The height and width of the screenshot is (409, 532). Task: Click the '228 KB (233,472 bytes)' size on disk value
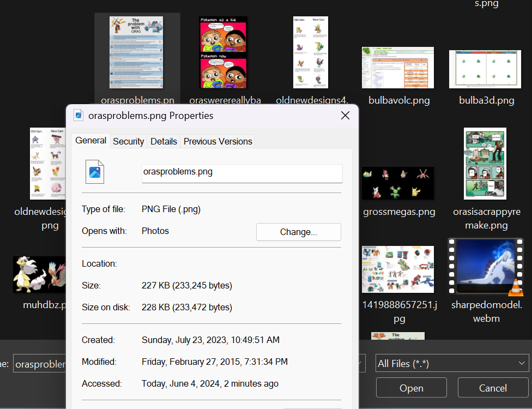pyautogui.click(x=187, y=307)
